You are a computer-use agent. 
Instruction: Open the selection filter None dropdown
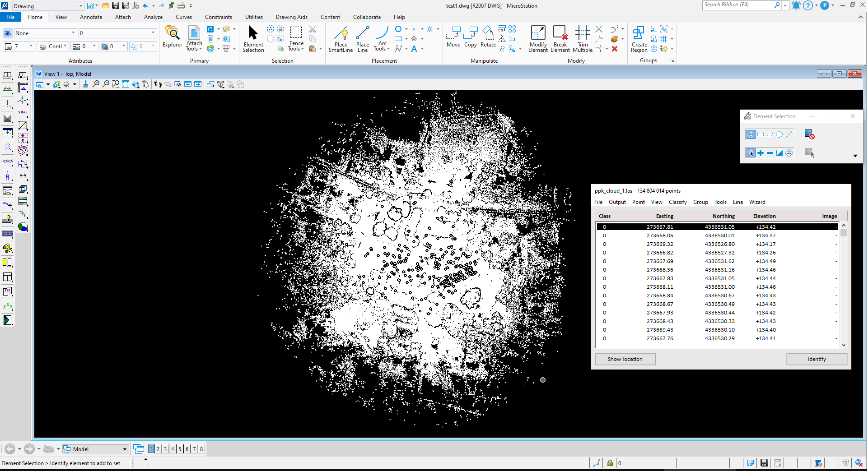pos(73,32)
